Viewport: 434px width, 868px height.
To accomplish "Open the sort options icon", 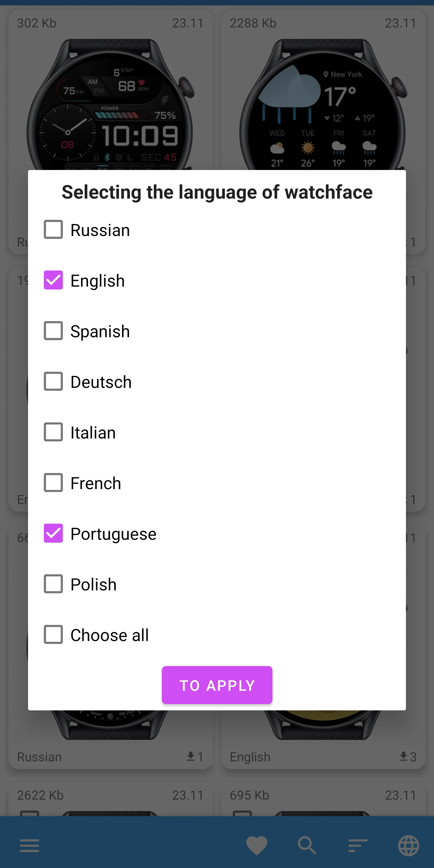I will point(357,845).
